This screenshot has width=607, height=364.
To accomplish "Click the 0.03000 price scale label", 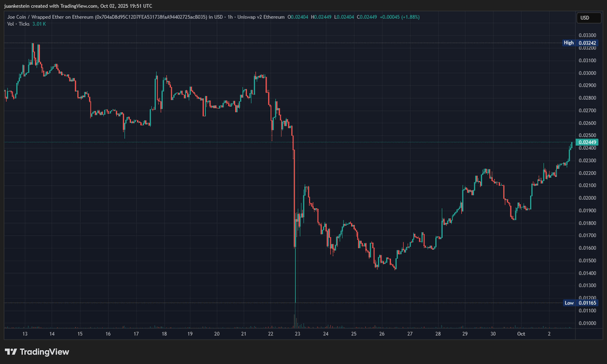I will (x=587, y=73).
